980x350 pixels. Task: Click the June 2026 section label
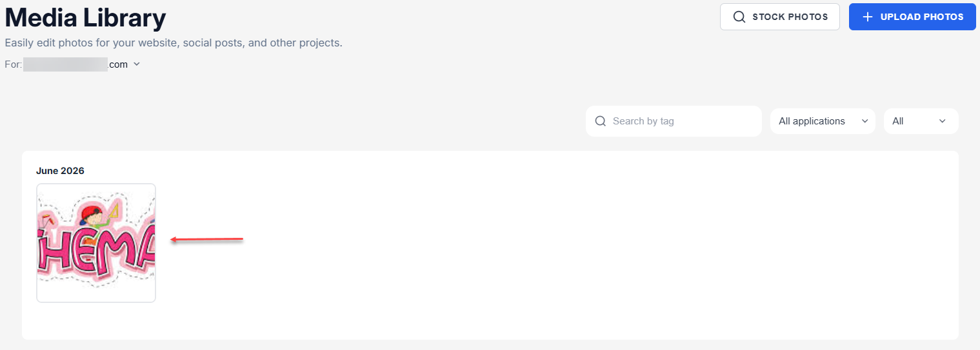60,171
